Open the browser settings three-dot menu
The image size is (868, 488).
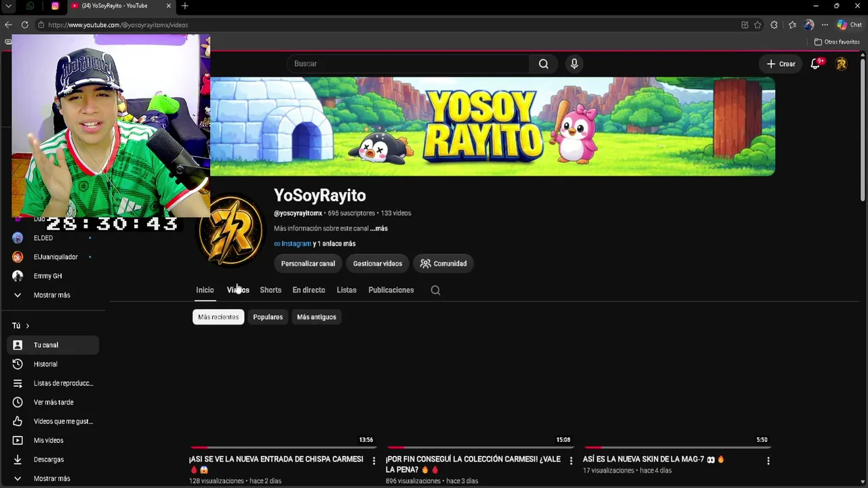(x=825, y=25)
